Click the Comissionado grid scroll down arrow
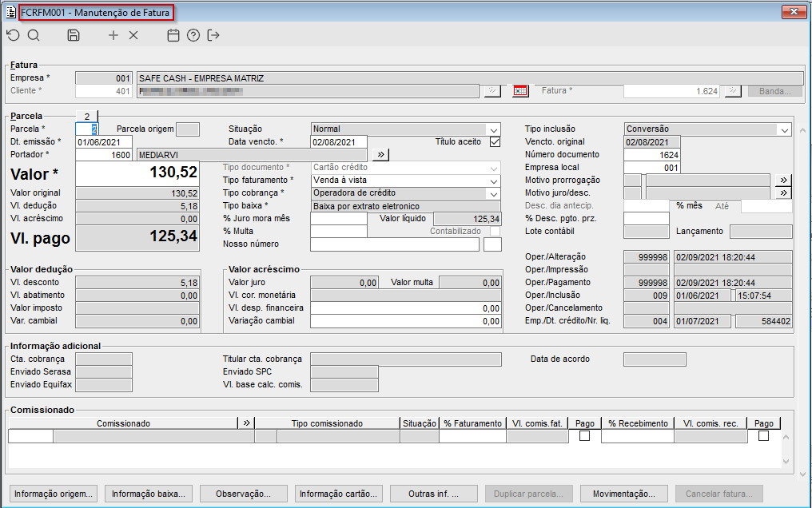Viewport: 812px width, 508px height. pyautogui.click(x=786, y=462)
